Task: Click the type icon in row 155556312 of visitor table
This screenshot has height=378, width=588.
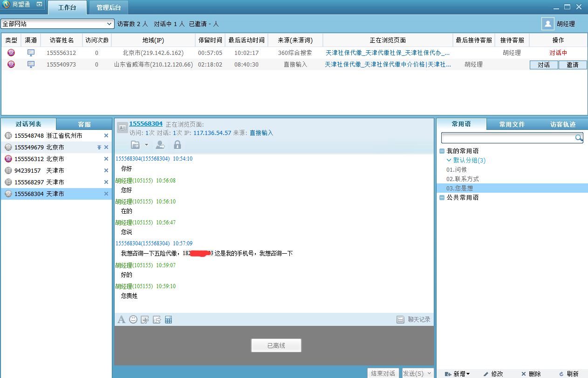Action: pos(11,53)
